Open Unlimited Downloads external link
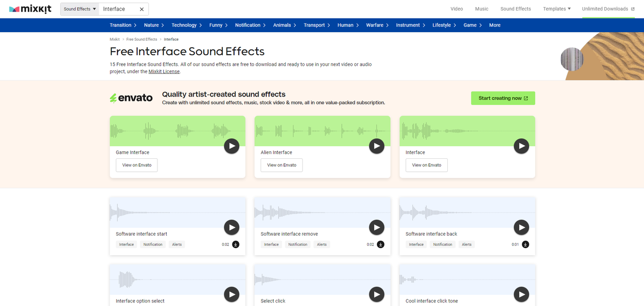This screenshot has width=644, height=306. pyautogui.click(x=608, y=9)
